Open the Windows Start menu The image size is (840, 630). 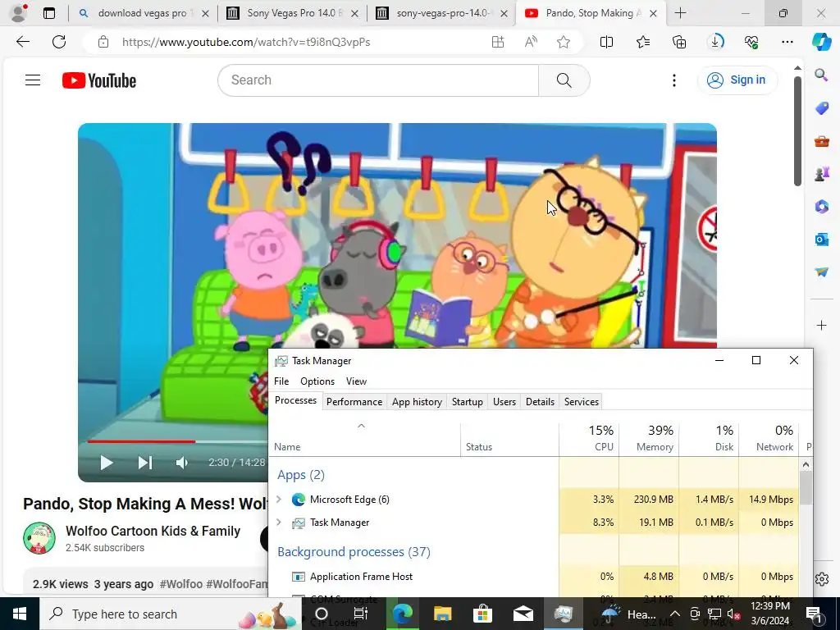[x=20, y=614]
